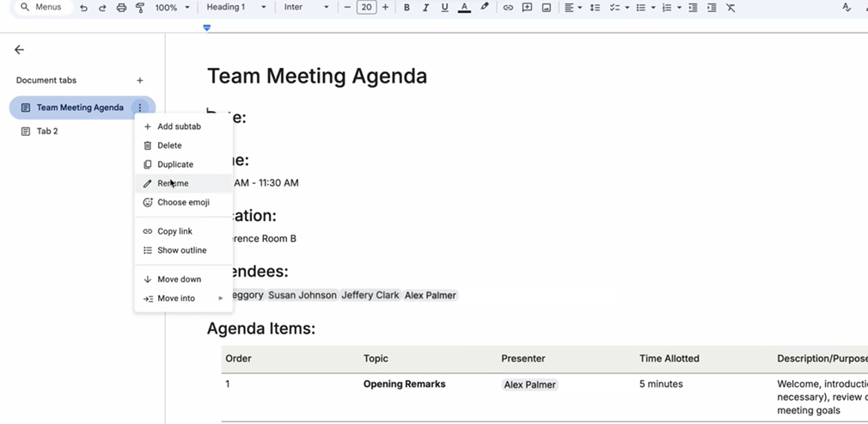Toggle bold formatting
This screenshot has width=868, height=424.
406,8
